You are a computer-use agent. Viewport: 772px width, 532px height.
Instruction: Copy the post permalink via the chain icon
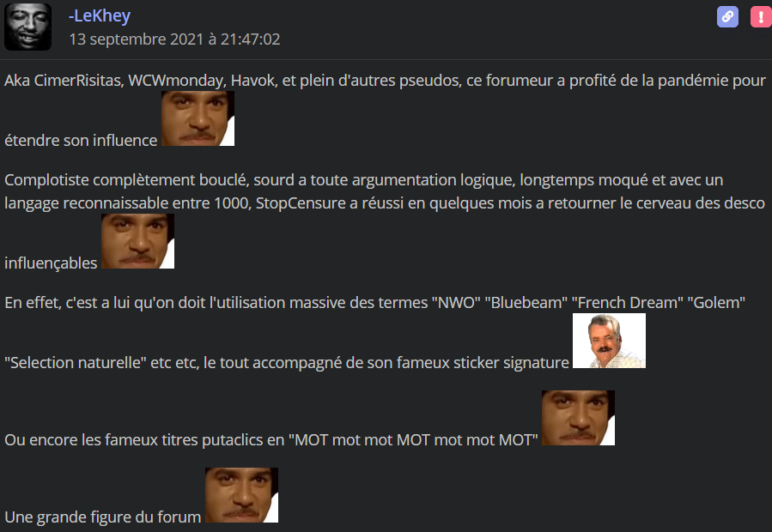point(727,16)
